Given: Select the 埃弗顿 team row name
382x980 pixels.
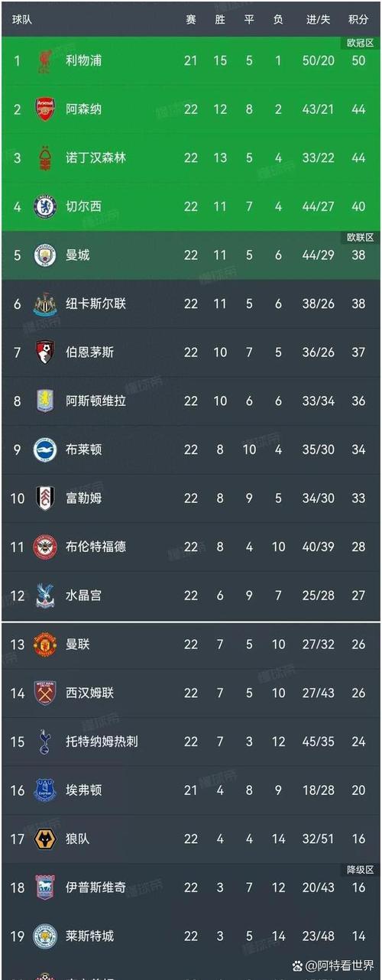Looking at the screenshot, I should (83, 790).
